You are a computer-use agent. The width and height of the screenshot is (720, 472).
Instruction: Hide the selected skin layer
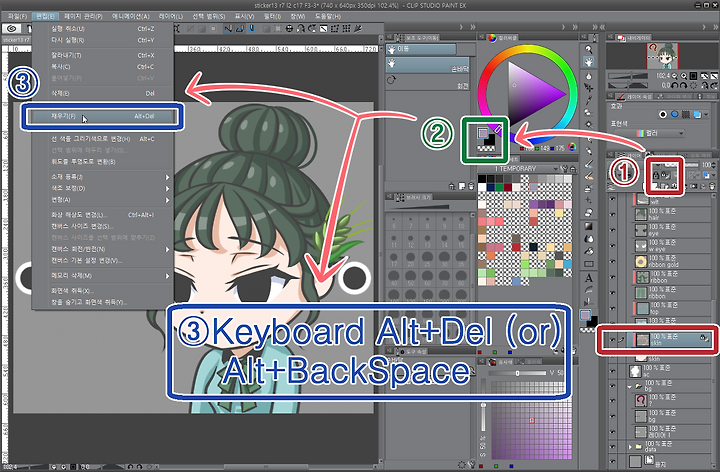(x=612, y=340)
